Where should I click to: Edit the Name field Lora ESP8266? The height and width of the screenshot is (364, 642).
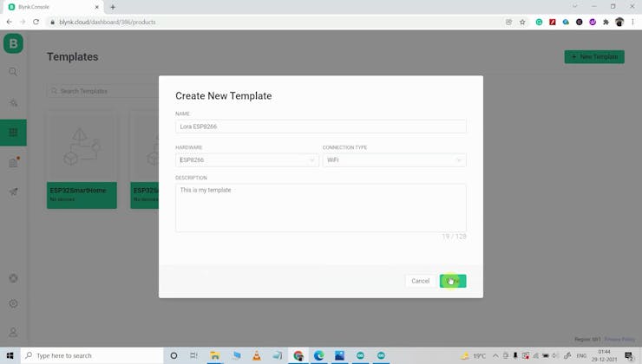point(321,127)
